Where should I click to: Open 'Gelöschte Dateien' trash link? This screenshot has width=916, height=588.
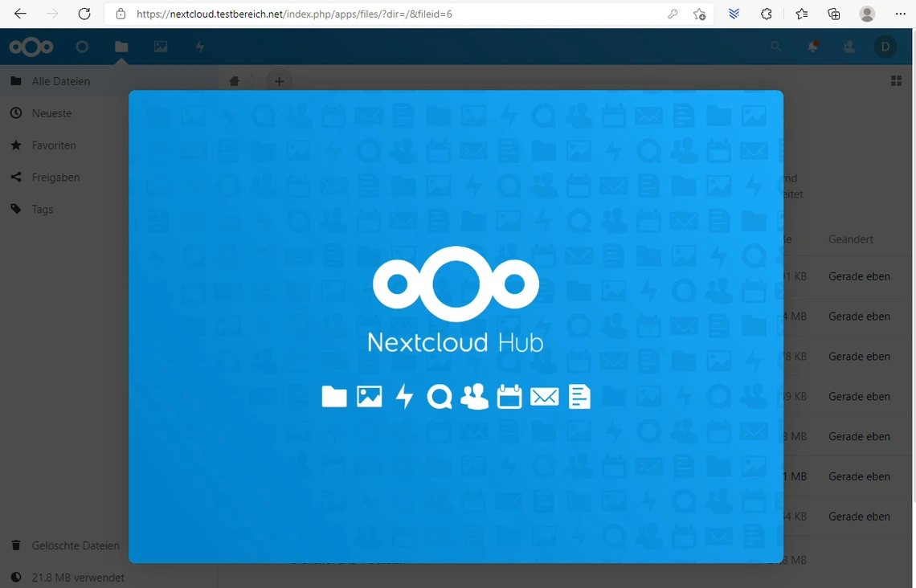pyautogui.click(x=75, y=545)
